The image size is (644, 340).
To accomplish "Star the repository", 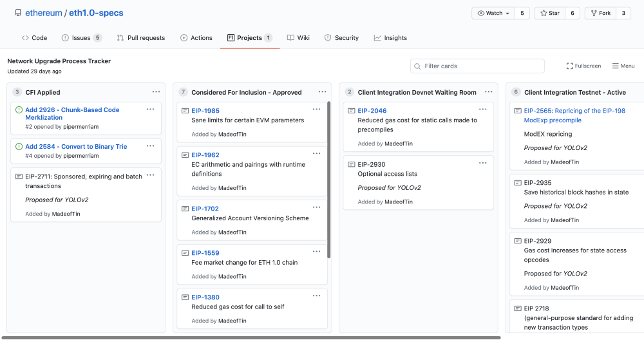I will [x=550, y=13].
